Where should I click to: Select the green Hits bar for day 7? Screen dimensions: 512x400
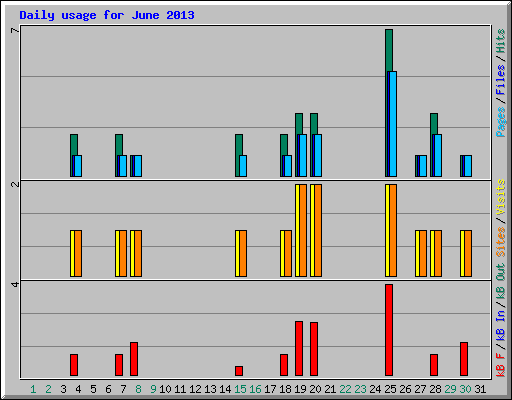point(119,145)
